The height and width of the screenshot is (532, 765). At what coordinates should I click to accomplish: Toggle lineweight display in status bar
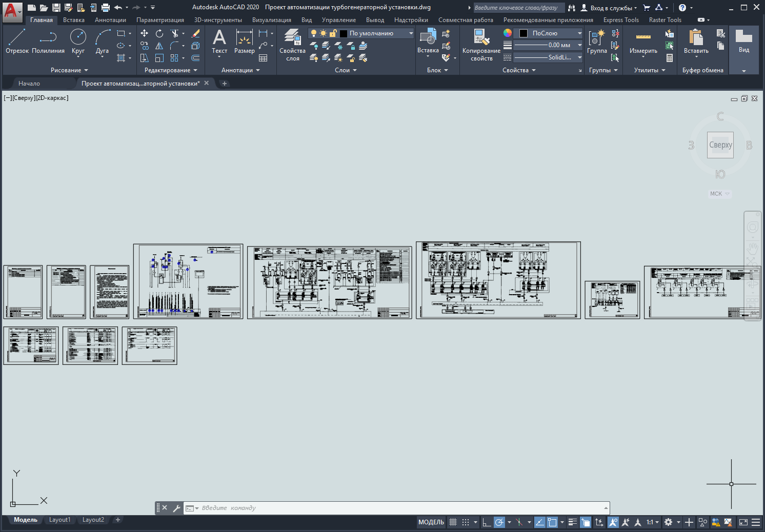click(573, 522)
